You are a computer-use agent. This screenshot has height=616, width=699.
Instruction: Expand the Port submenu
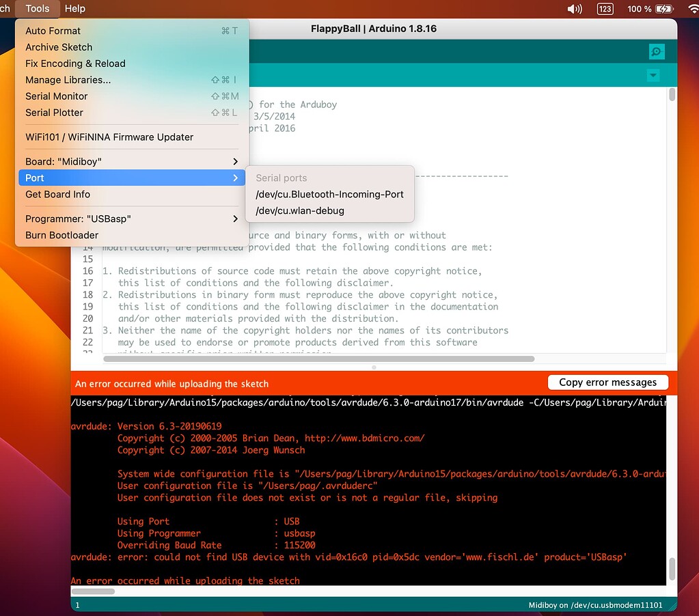pos(131,178)
